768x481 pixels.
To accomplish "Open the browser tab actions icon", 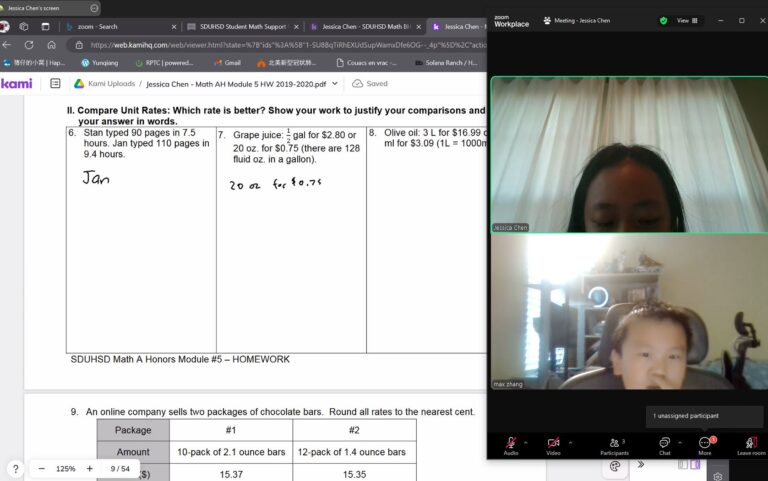I will point(45,26).
